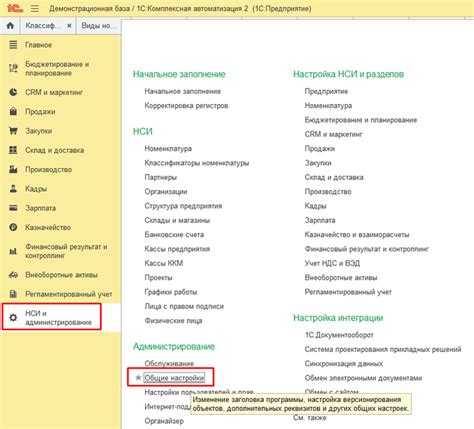This screenshot has height=429, width=474.
Task: Open the Склад и доставка section in the sidebar
Action: [55, 150]
